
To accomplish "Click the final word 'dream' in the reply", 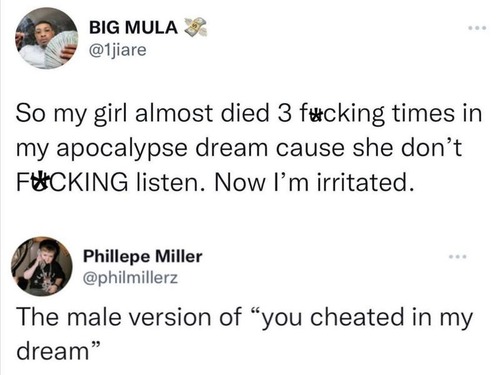I will 52,352.
